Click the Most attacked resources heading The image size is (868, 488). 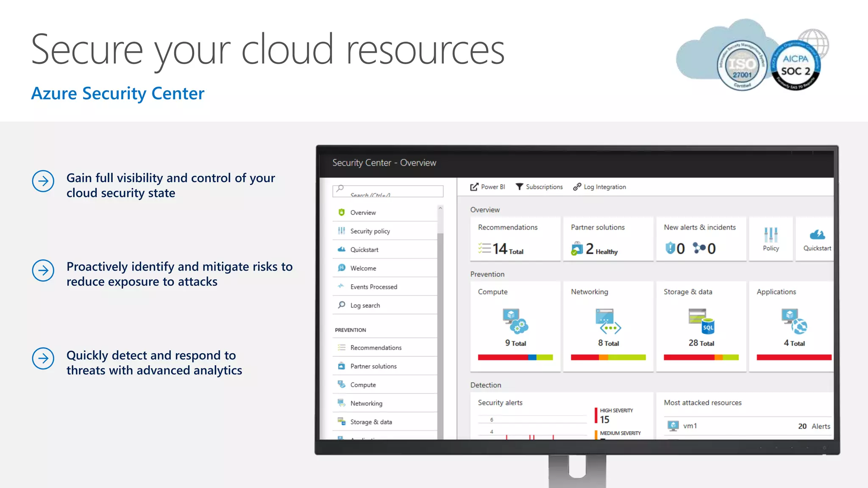(703, 402)
